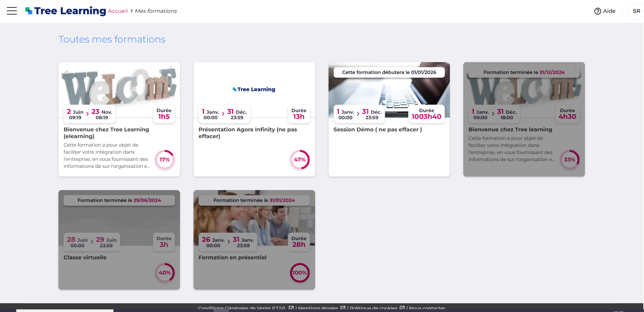Viewport: 644px width, 312px height.
Task: Click the Tree Learning thumbnail on Agora card
Action: [254, 89]
